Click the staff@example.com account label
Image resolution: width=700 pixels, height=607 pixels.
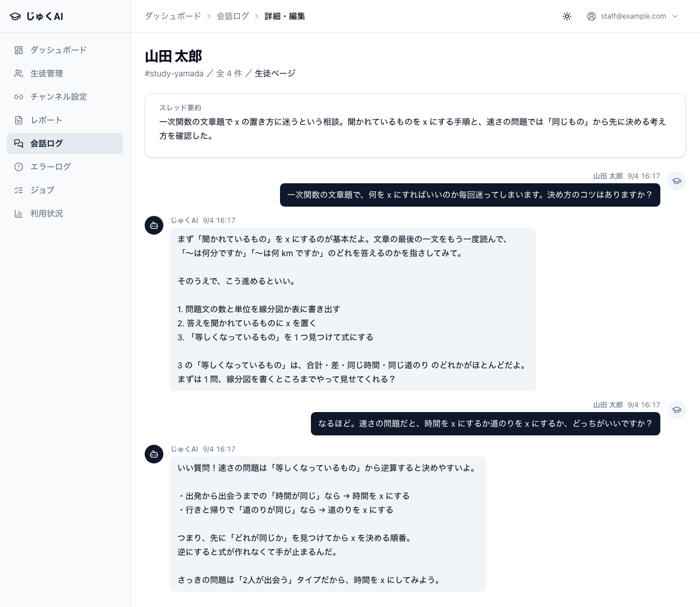(633, 16)
